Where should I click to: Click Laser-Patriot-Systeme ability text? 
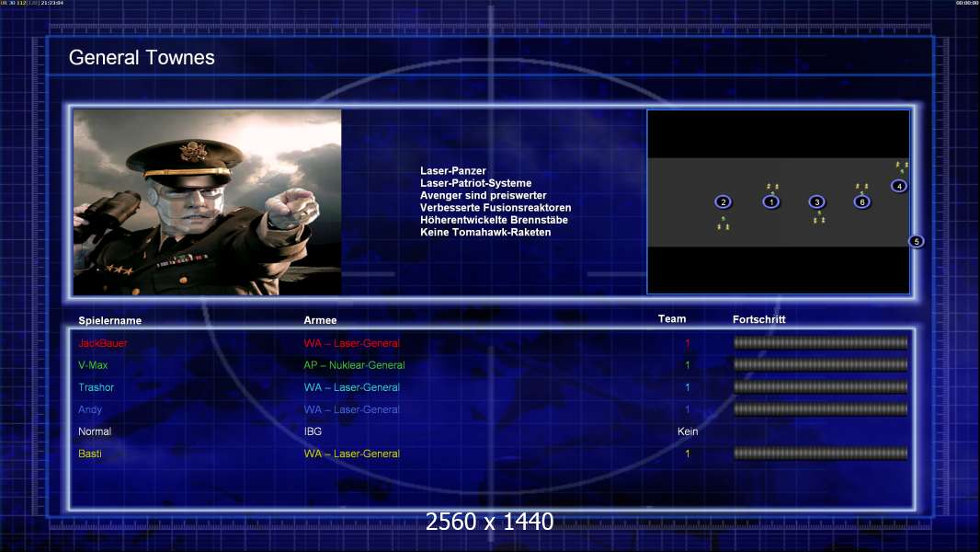pos(475,183)
